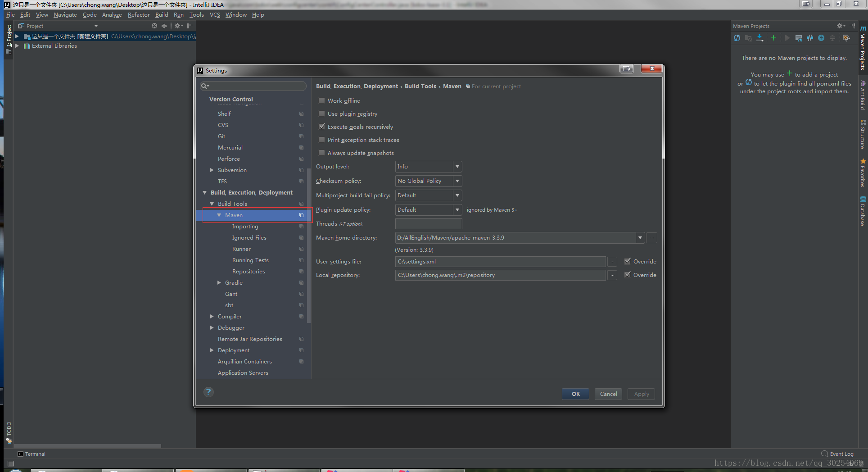The height and width of the screenshot is (472, 868).
Task: Click settings tree vertical scrollbar
Action: point(309,245)
